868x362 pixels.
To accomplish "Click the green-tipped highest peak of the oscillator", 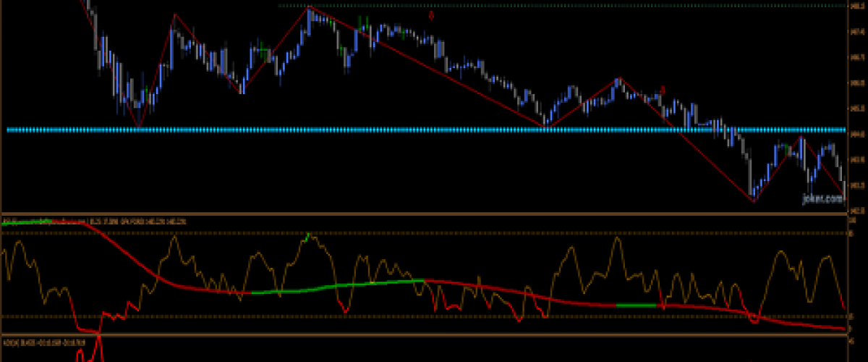I will [310, 235].
